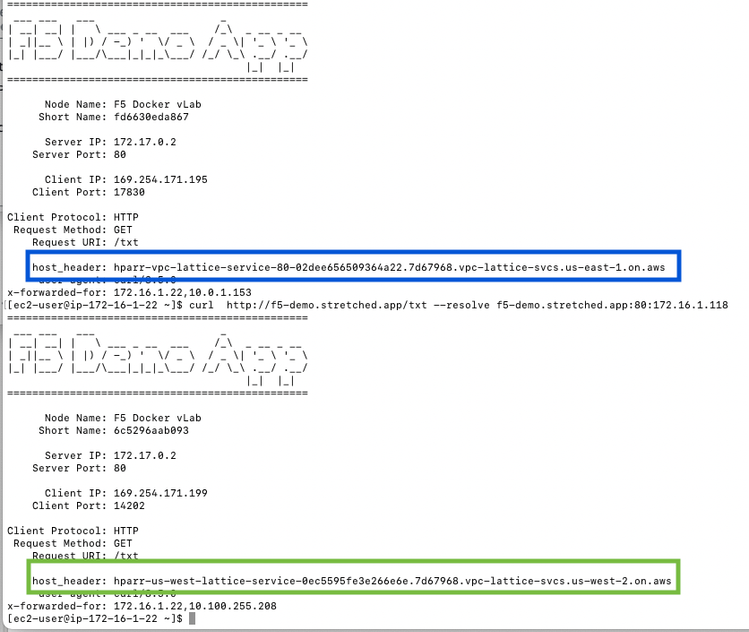Click the short name 6c5296aab093
This screenshot has width=749, height=632.
151,430
